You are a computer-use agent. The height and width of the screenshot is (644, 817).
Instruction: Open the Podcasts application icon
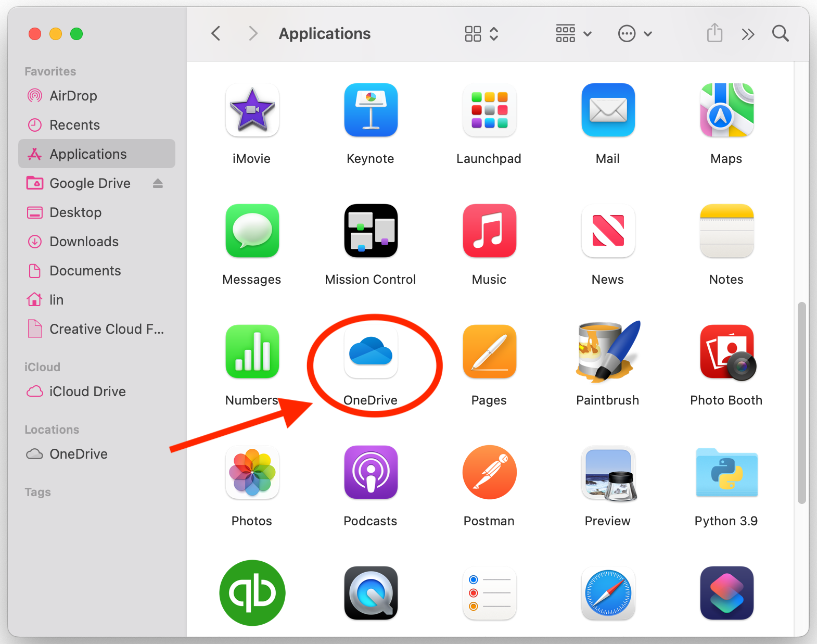371,472
